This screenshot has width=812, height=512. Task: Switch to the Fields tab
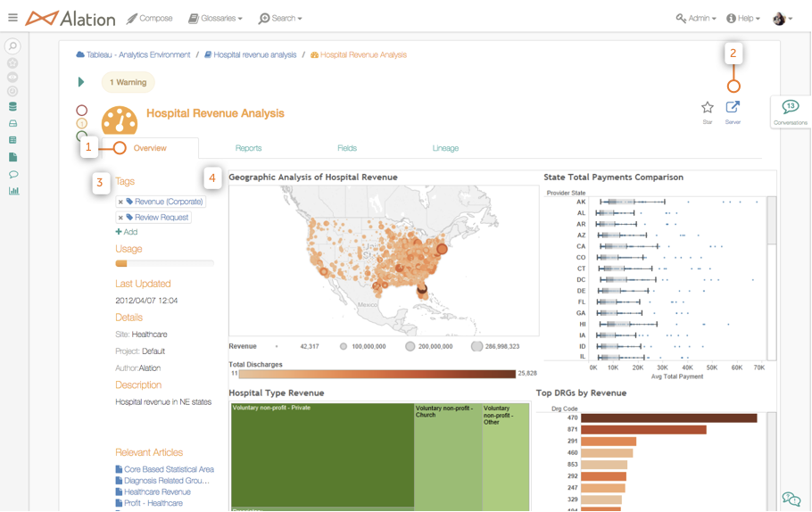pyautogui.click(x=347, y=148)
